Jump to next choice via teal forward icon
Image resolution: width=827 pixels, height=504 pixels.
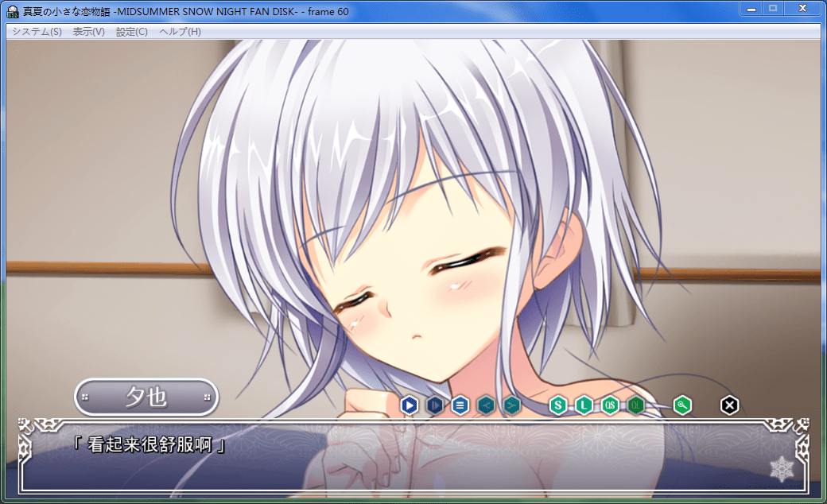coord(511,405)
